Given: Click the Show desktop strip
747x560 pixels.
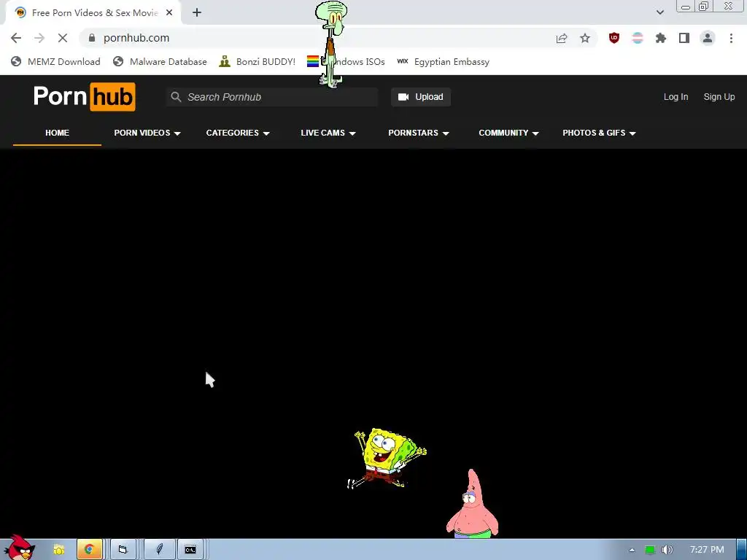Looking at the screenshot, I should pos(742,550).
